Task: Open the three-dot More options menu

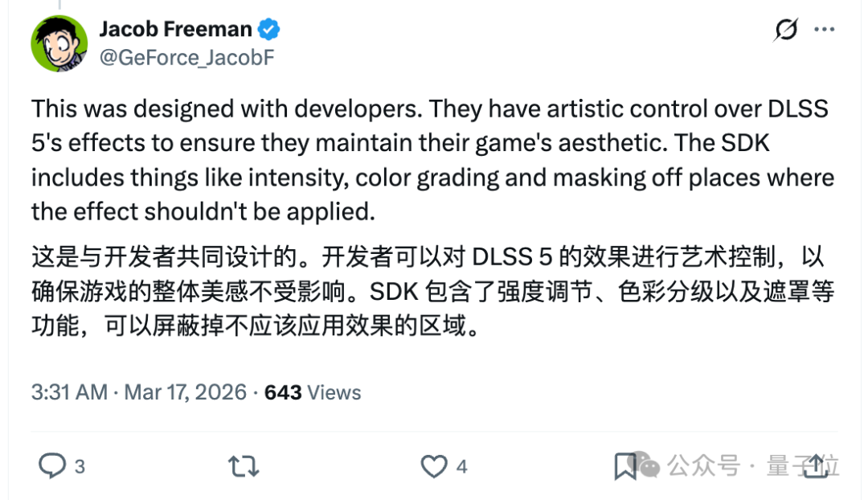Action: pyautogui.click(x=825, y=31)
